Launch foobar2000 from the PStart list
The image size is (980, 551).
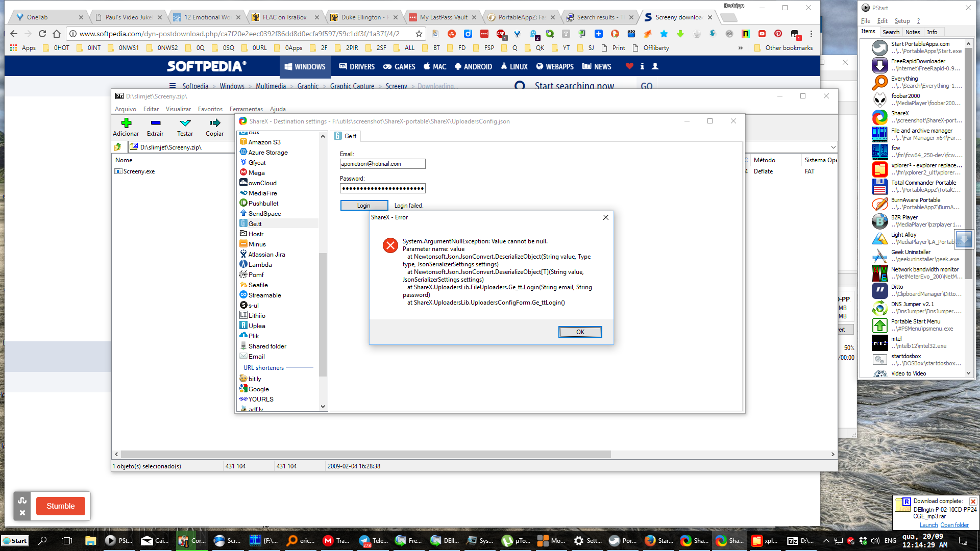coord(917,99)
